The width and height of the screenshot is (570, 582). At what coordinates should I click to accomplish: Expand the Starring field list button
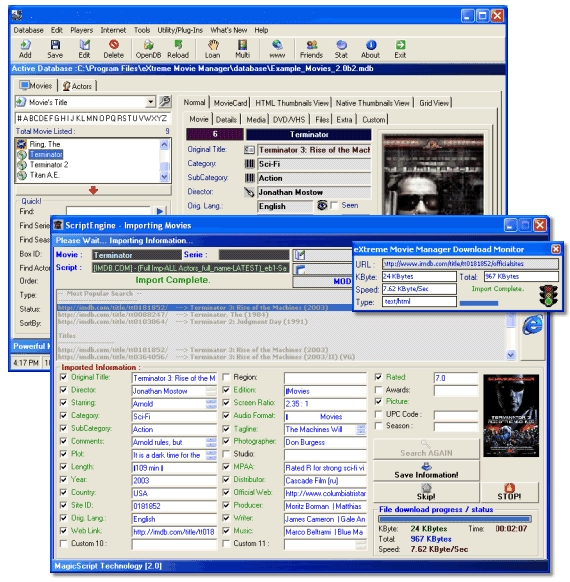[211, 404]
